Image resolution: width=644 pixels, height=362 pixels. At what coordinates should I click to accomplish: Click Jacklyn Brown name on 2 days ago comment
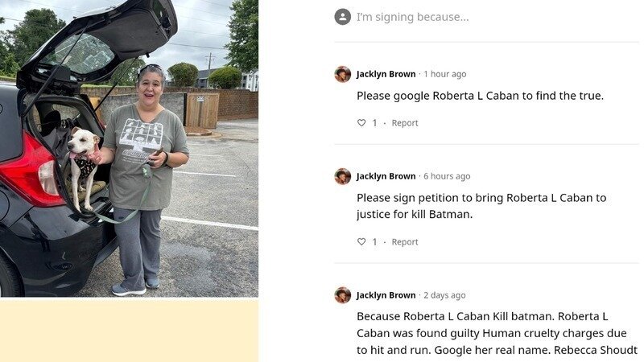pyautogui.click(x=386, y=295)
